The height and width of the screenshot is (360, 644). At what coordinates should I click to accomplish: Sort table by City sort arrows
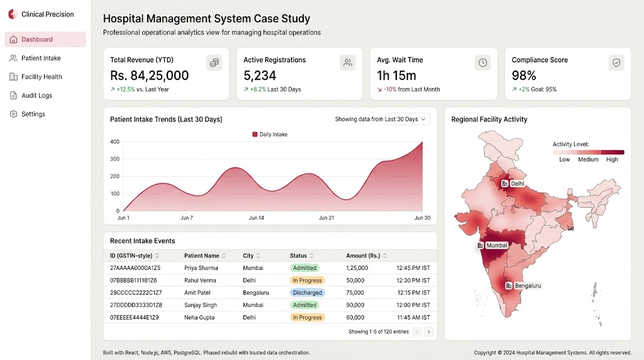point(258,256)
